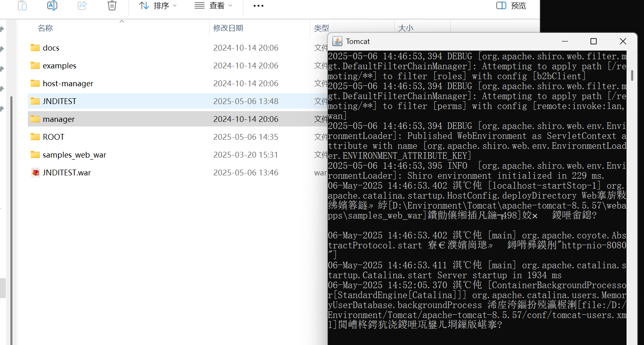Sort files by the 大小 column header

point(406,28)
